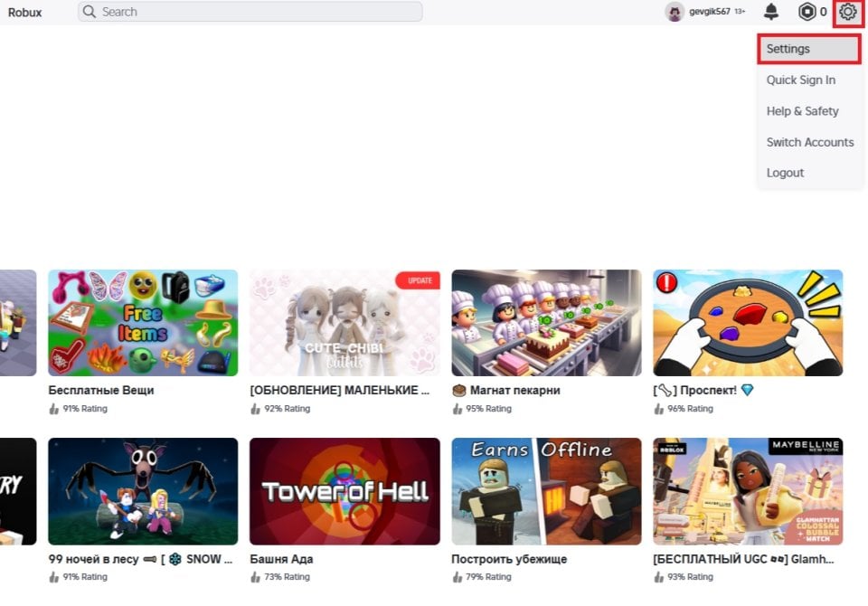
Task: Click the Robux balance coin icon
Action: point(805,12)
